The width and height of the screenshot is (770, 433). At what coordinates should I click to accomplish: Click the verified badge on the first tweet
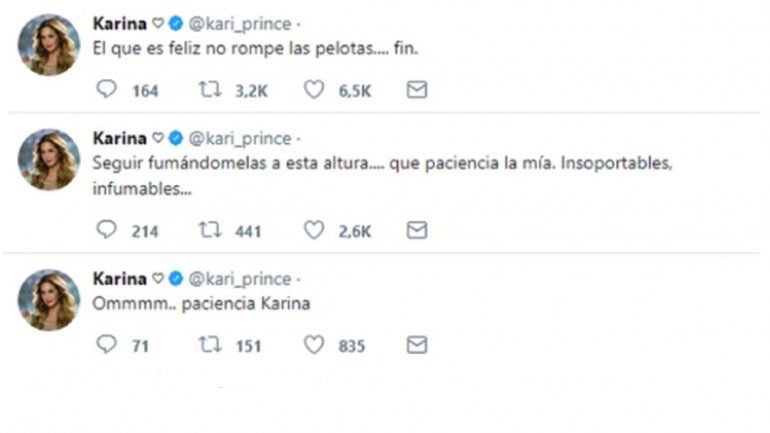point(176,23)
